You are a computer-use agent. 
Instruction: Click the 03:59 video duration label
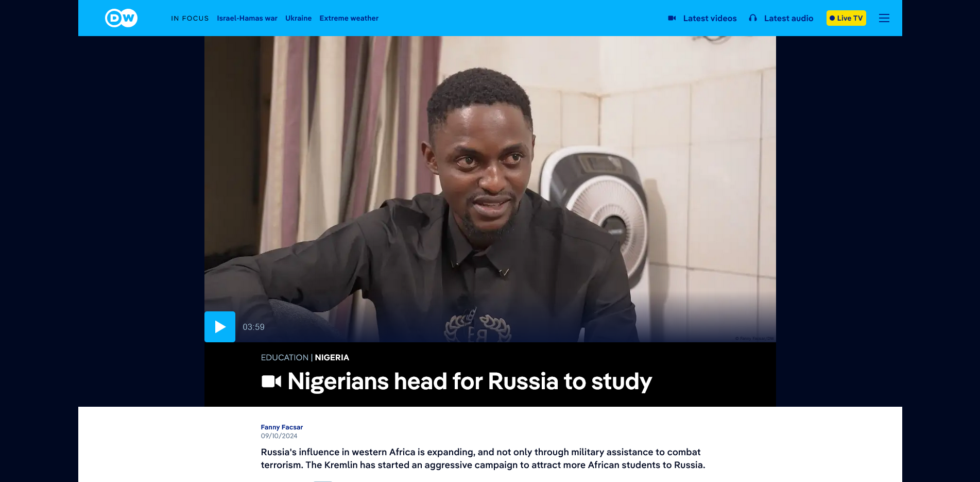click(253, 327)
